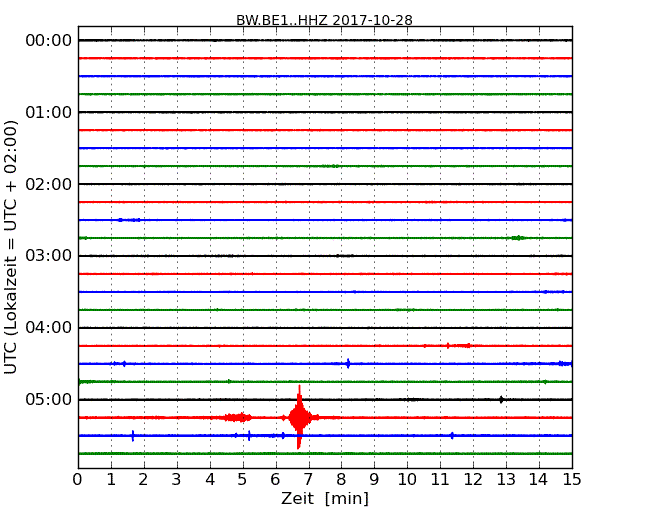Click the 00:00 time label
650x520 pixels.
49,41
